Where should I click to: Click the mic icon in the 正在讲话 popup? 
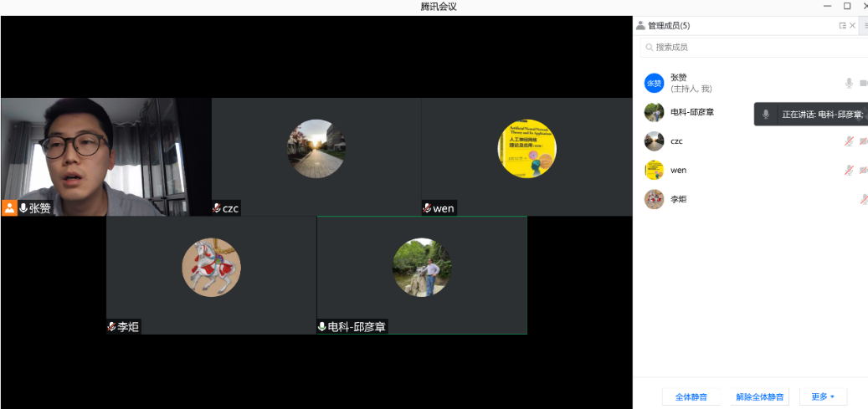[765, 114]
